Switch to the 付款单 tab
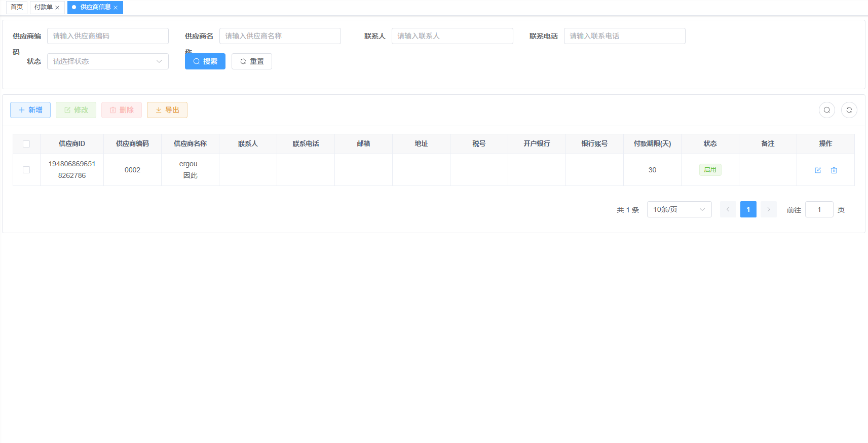Screen dimensions: 868x443 click(44, 7)
